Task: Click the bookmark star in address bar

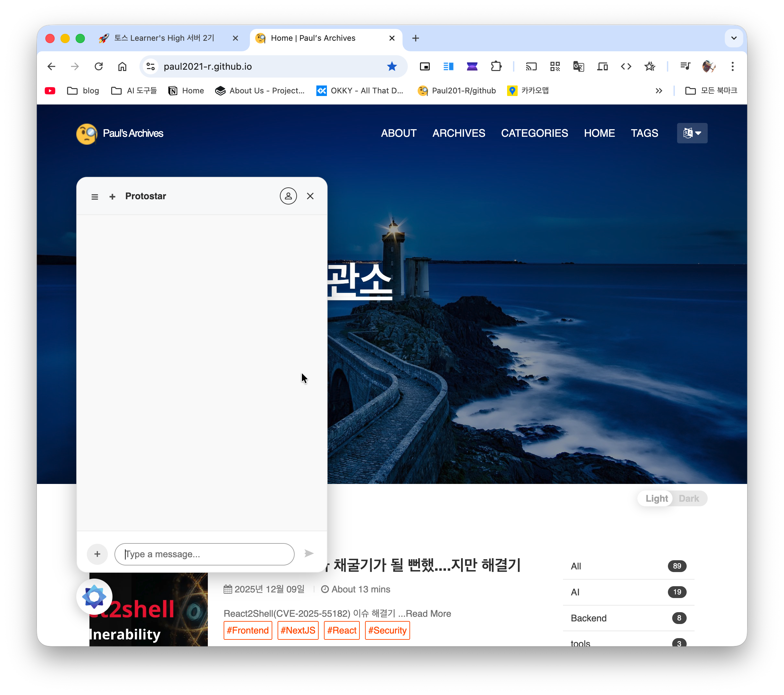Action: 392,67
